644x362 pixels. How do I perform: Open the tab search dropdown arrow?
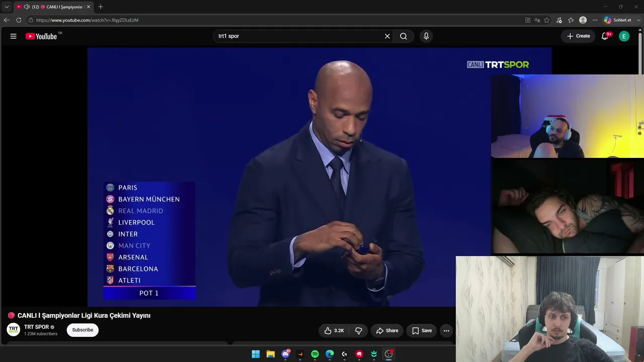coord(7,7)
